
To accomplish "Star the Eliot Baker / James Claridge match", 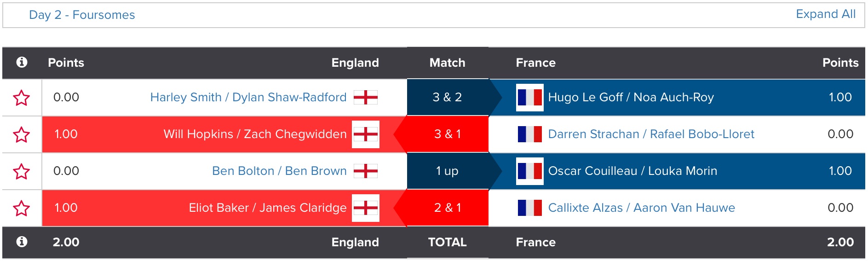I will pos(22,208).
